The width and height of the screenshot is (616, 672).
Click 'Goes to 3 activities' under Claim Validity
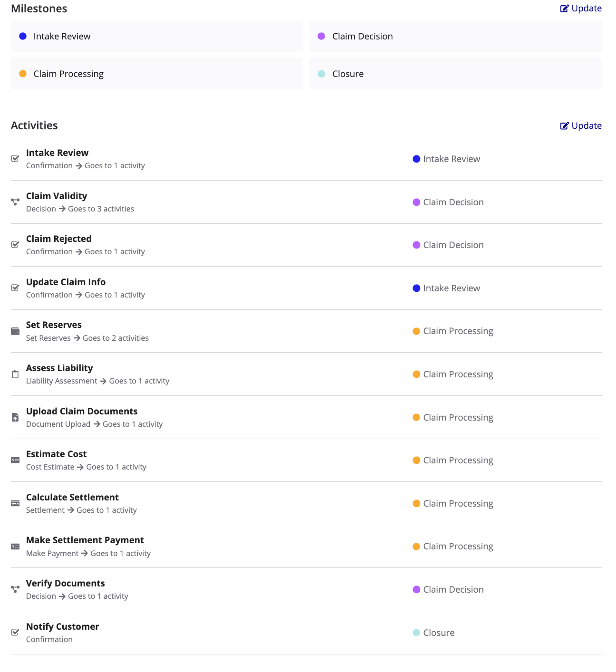pos(101,209)
